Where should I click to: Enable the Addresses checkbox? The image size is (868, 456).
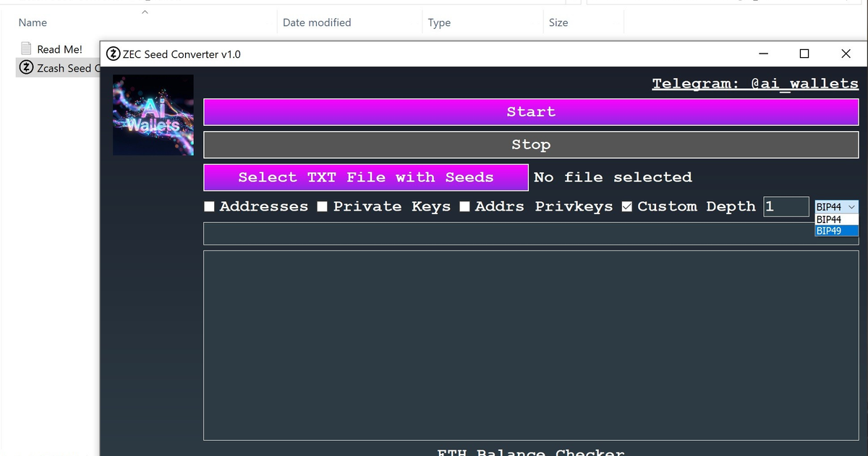click(x=210, y=207)
